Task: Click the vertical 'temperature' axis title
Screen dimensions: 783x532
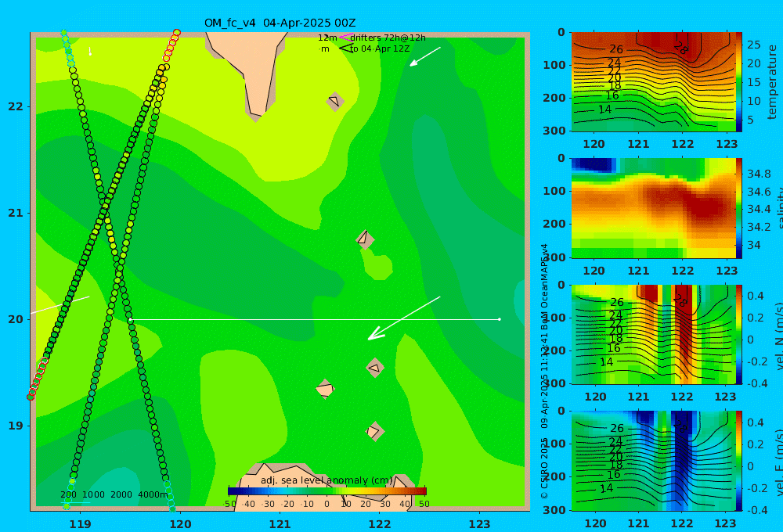Action: click(773, 82)
